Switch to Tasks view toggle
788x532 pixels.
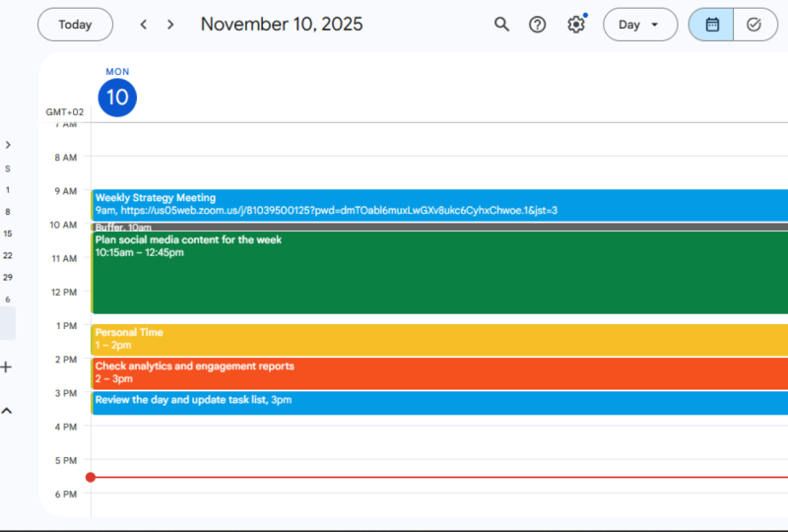pyautogui.click(x=755, y=25)
